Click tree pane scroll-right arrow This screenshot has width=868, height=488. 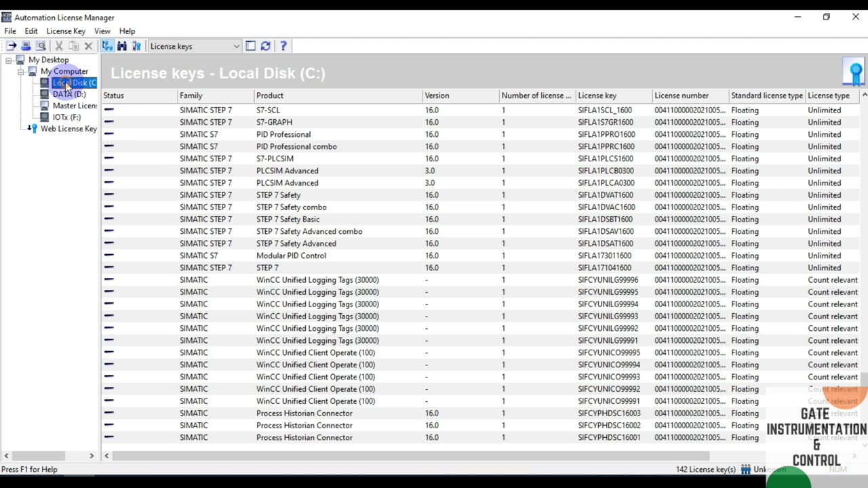click(92, 456)
